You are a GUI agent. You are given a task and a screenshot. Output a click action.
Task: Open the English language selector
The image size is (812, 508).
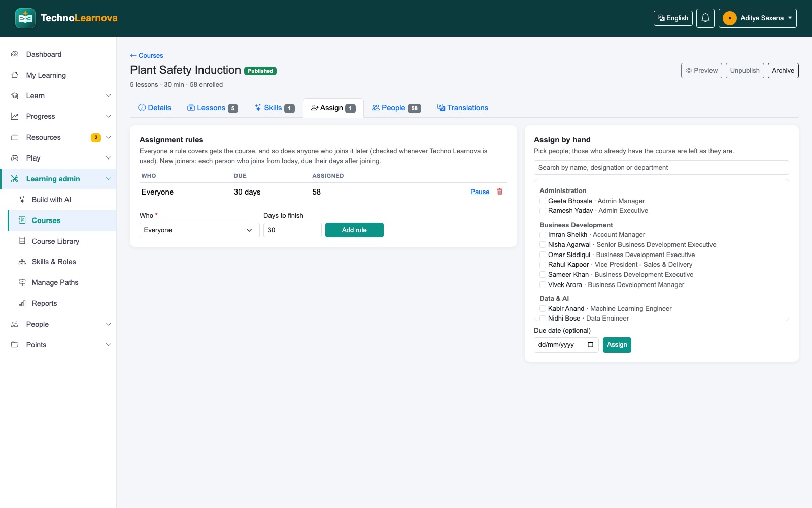[673, 18]
